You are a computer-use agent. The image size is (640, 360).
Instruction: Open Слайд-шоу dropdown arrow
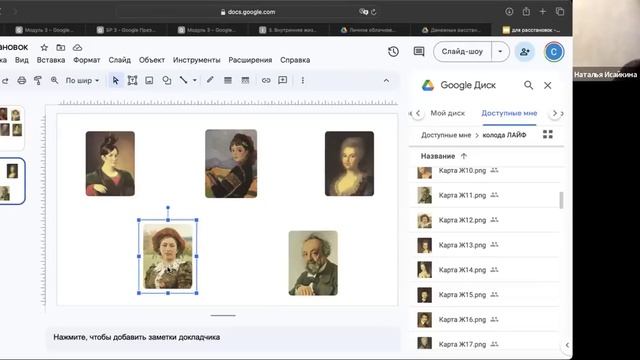pyautogui.click(x=500, y=52)
